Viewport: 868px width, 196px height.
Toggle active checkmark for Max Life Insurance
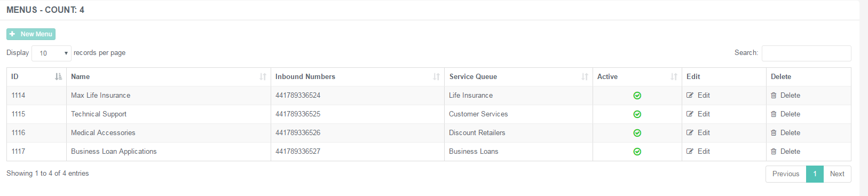click(x=637, y=96)
